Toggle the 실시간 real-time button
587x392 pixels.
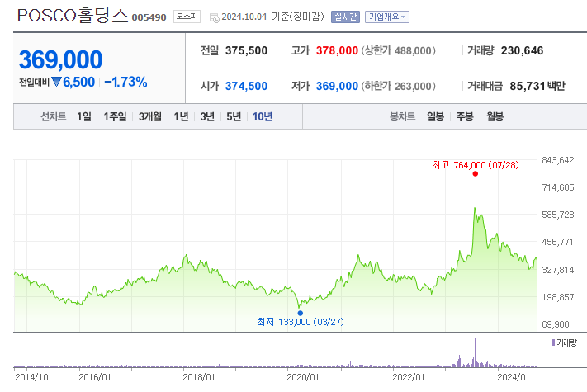[x=345, y=17]
